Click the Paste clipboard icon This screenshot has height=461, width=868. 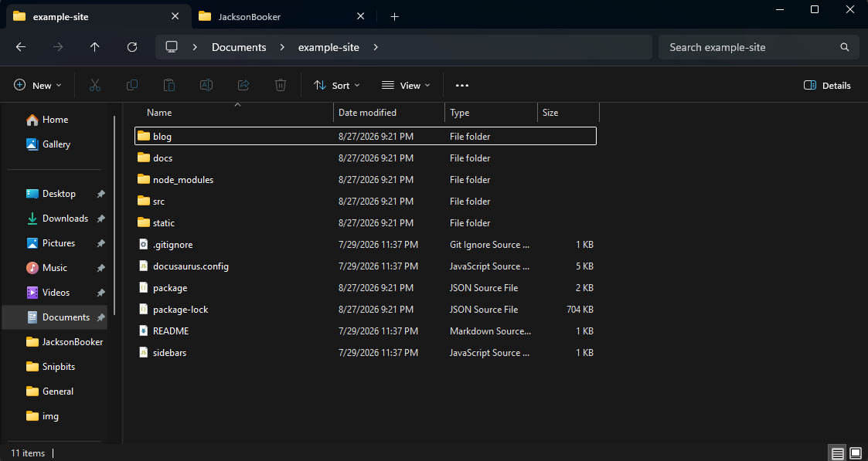tap(168, 85)
